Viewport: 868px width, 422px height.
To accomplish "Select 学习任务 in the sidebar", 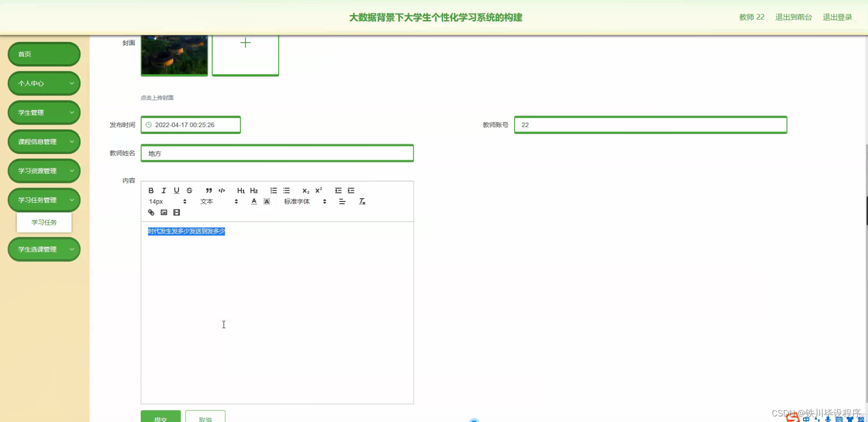I will coord(44,222).
